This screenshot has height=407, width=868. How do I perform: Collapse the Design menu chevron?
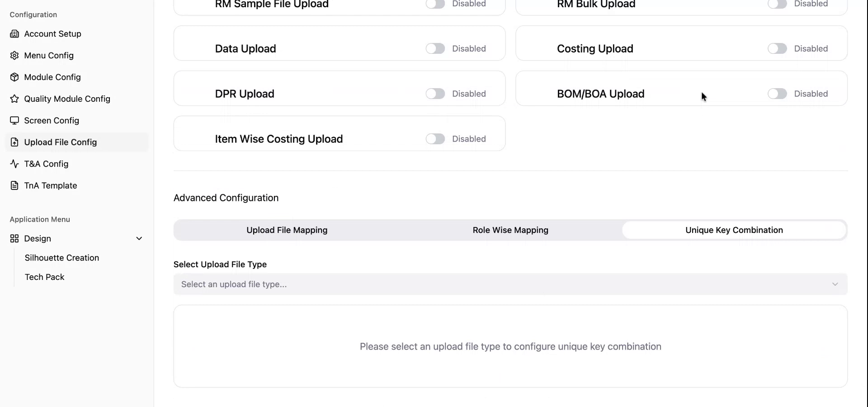[139, 239]
